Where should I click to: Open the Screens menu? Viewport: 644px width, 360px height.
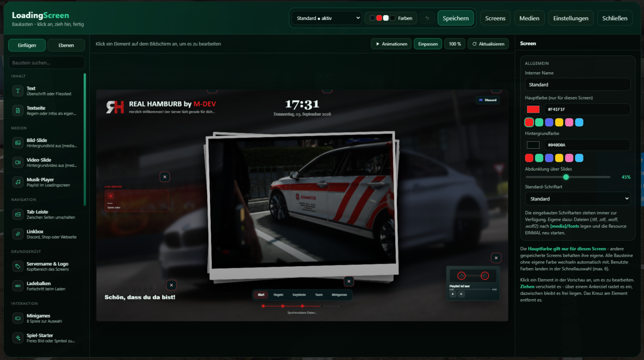click(x=495, y=18)
